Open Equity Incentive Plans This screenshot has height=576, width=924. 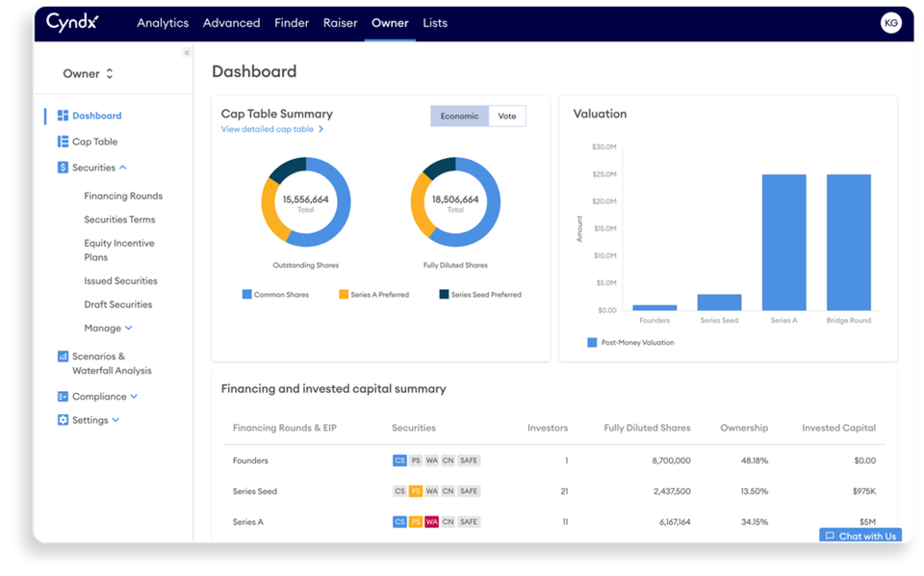click(119, 250)
